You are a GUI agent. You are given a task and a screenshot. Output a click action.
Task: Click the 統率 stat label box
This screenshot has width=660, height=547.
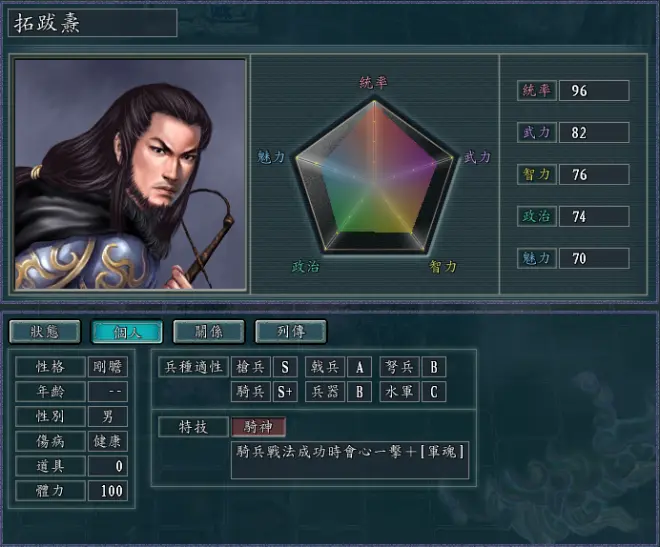(537, 90)
